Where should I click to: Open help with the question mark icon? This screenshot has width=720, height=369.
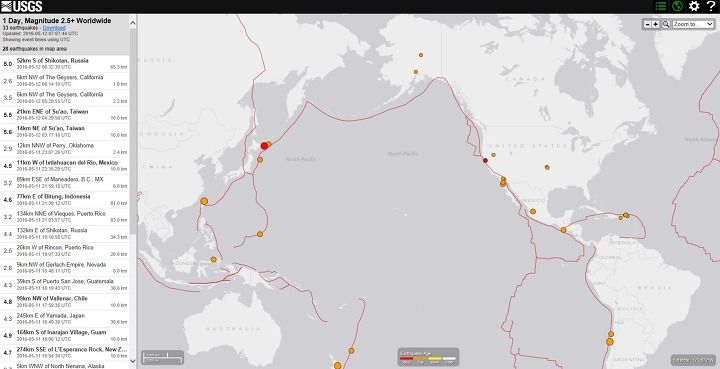click(710, 6)
